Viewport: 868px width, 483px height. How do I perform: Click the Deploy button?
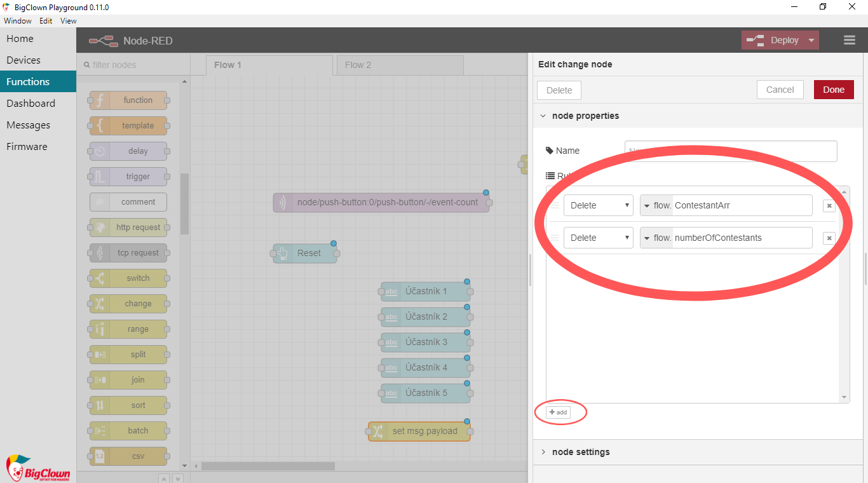pos(773,40)
